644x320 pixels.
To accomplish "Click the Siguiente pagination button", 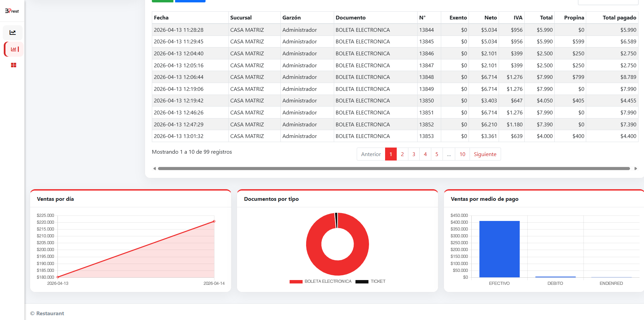I will click(485, 154).
